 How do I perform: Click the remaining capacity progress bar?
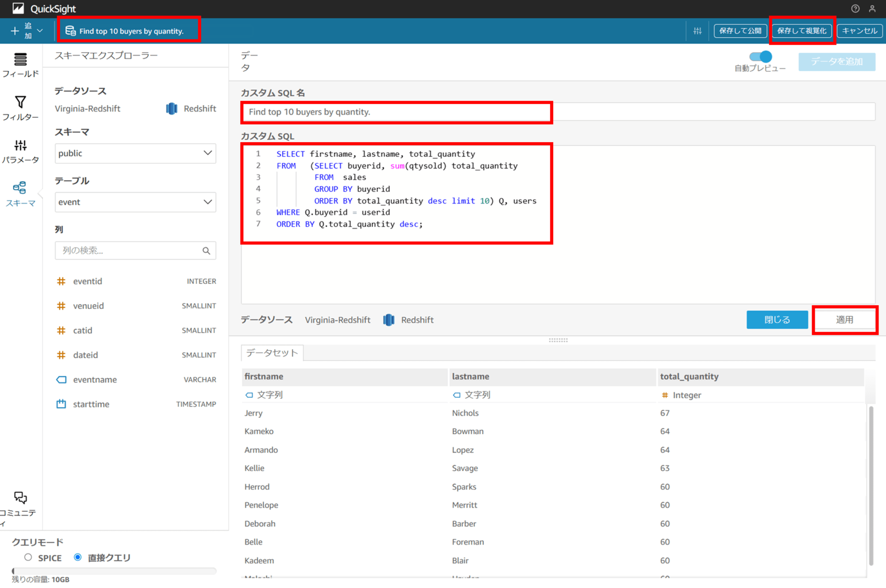tap(114, 571)
